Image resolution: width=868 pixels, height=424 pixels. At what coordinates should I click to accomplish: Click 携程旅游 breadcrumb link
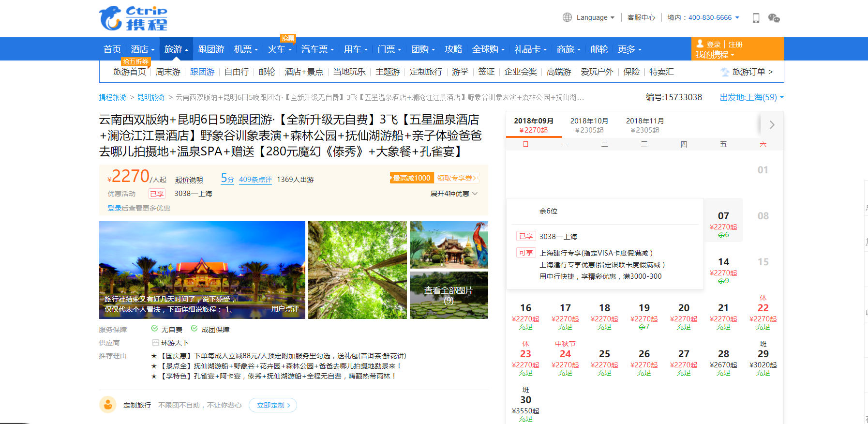[113, 97]
